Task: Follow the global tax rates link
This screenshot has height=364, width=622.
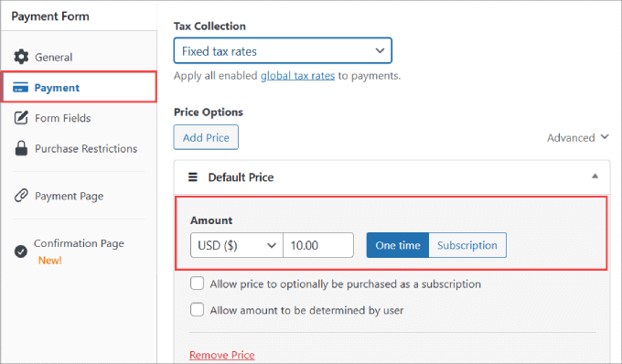Action: [x=297, y=76]
